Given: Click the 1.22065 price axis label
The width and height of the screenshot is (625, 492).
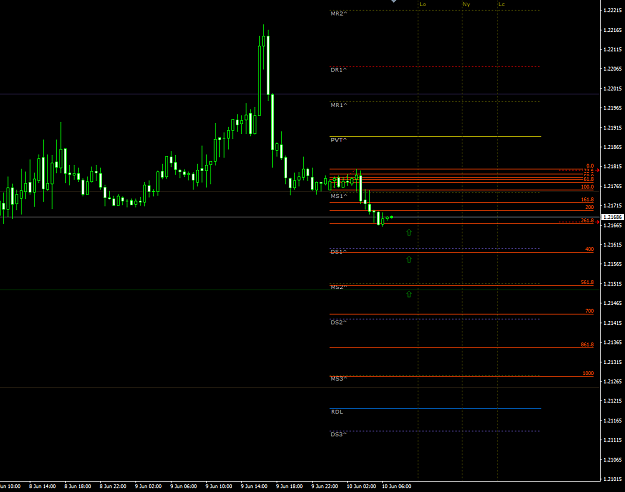Looking at the screenshot, I should [612, 69].
